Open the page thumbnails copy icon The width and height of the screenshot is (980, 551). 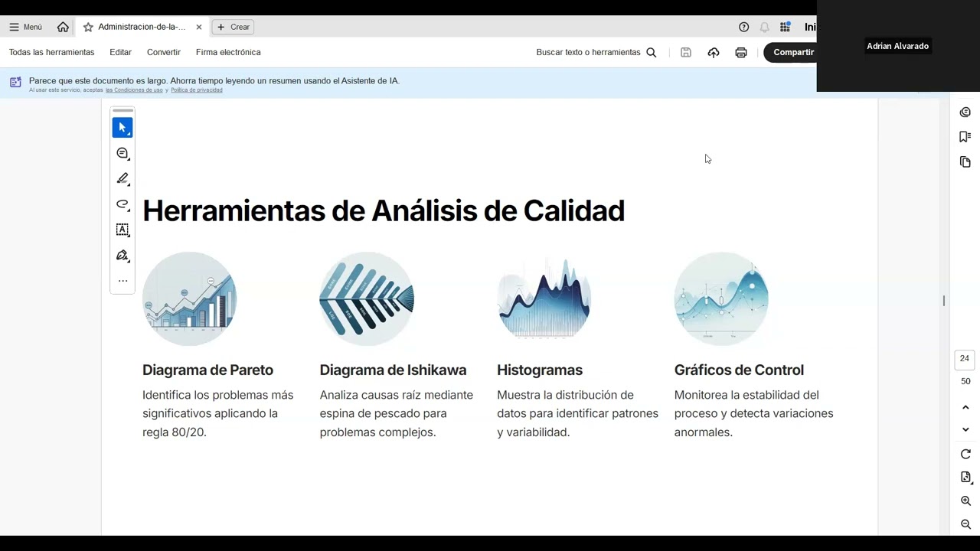click(965, 162)
